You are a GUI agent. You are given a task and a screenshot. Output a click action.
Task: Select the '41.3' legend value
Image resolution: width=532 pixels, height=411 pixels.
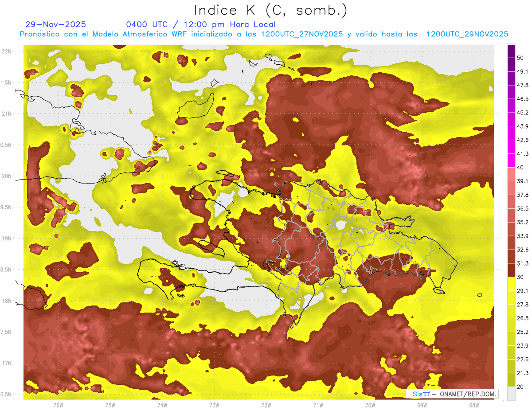point(522,154)
